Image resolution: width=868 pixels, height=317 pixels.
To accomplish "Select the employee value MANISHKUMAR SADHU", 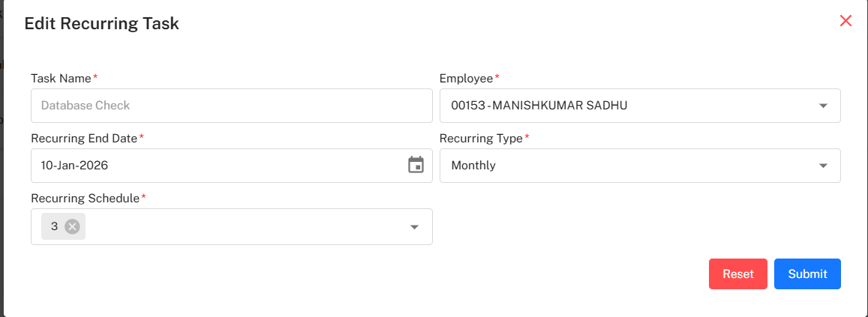I will [539, 106].
